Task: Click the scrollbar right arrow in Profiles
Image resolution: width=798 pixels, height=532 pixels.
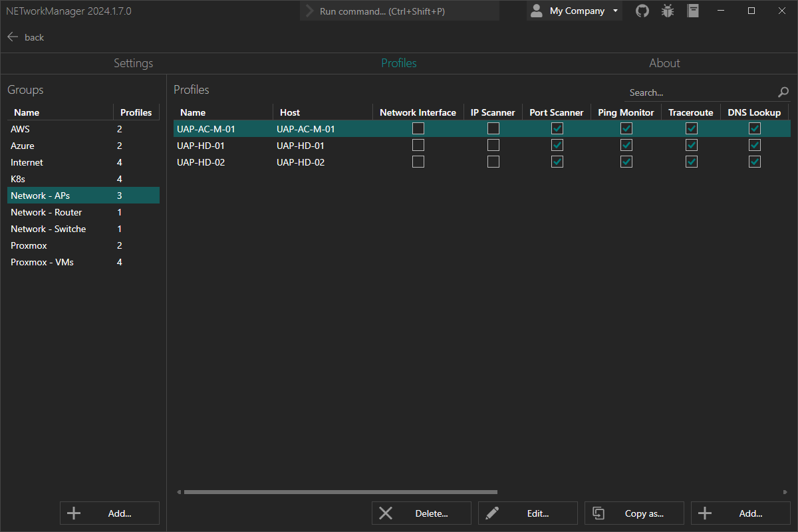Action: point(785,492)
